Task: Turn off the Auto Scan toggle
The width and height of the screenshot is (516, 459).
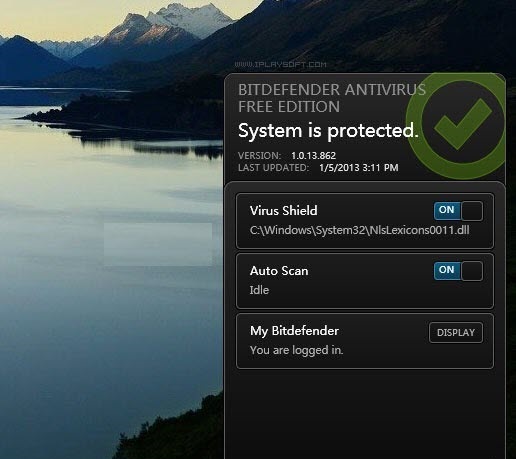Action: tap(458, 271)
